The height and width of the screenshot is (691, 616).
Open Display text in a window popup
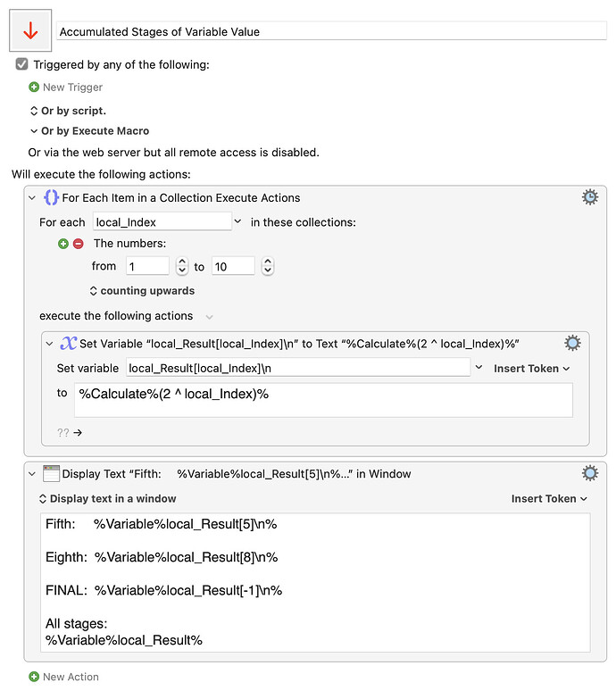108,499
